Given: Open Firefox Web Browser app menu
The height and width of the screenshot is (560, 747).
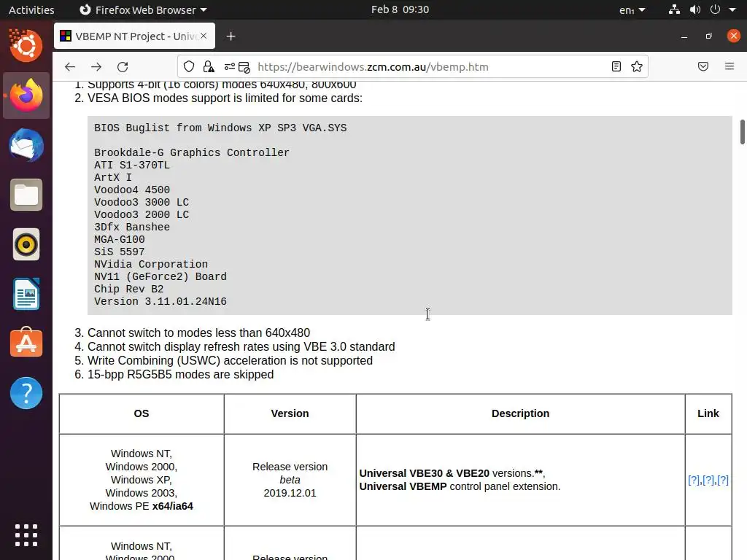Looking at the screenshot, I should coord(143,9).
